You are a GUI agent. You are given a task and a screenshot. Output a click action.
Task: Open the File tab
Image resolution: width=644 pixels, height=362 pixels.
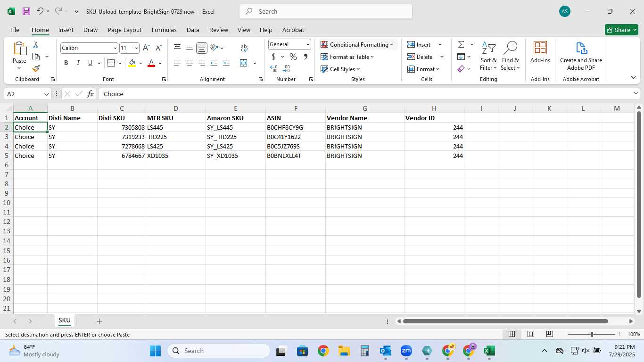(15, 30)
